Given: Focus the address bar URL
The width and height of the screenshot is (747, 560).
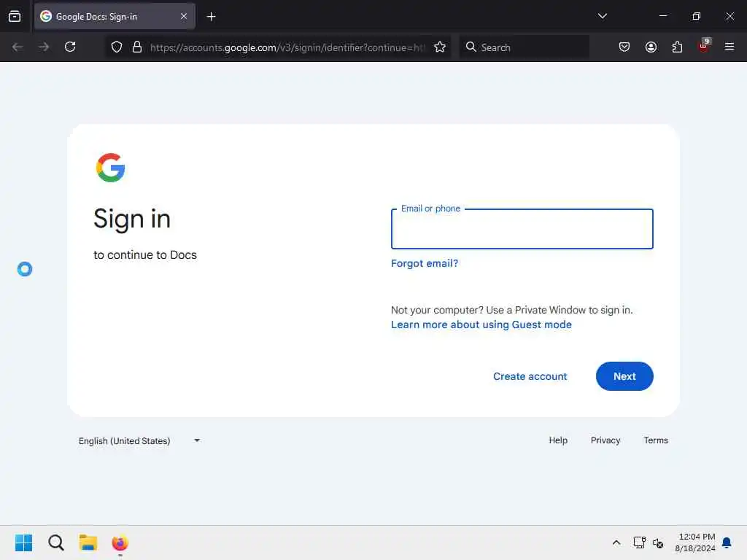Looking at the screenshot, I should click(286, 47).
